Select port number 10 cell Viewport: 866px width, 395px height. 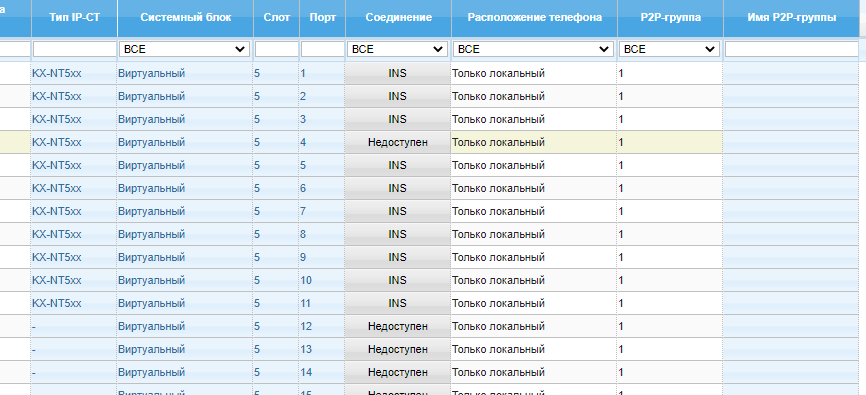click(x=323, y=281)
